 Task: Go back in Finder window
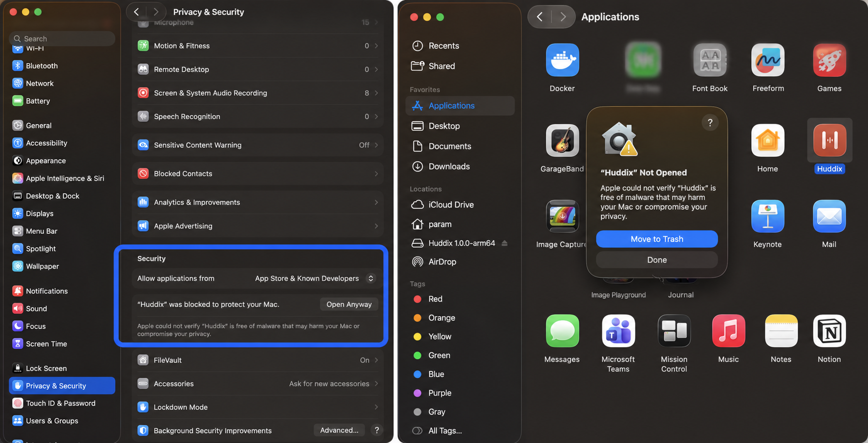(x=540, y=17)
